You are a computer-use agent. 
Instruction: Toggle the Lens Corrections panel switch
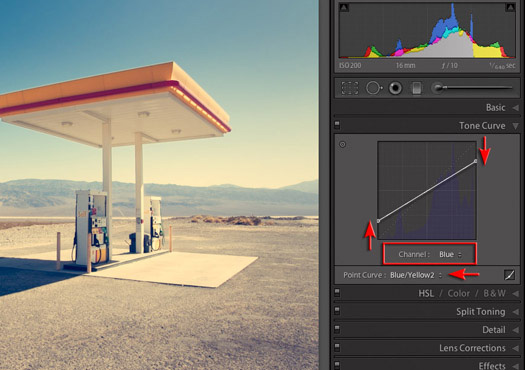click(337, 348)
